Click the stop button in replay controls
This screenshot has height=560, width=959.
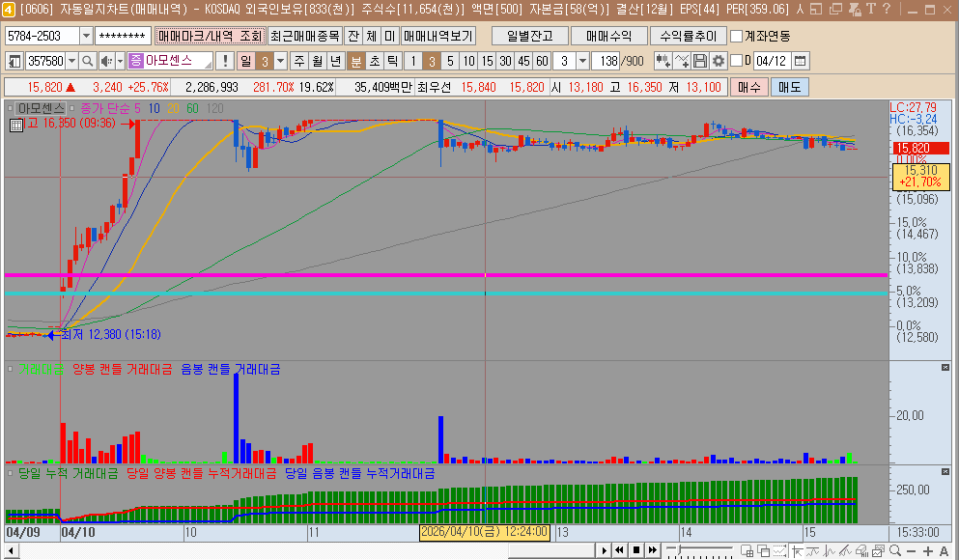coord(636,550)
